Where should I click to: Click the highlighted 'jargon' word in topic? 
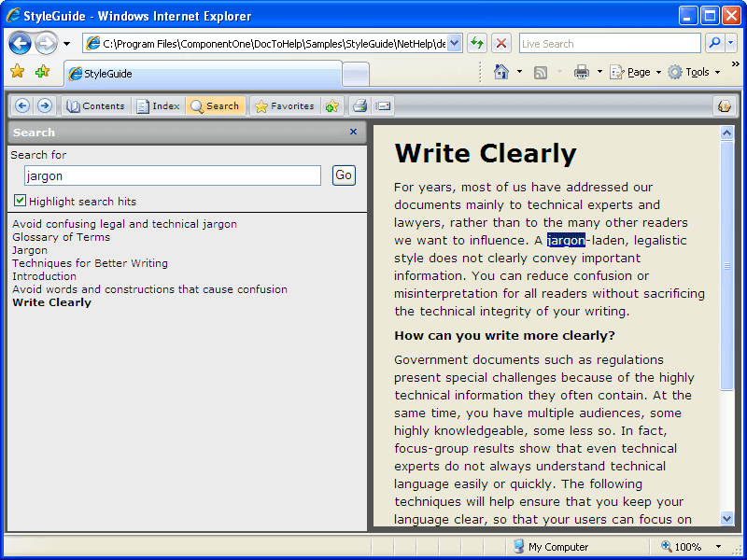(x=566, y=241)
